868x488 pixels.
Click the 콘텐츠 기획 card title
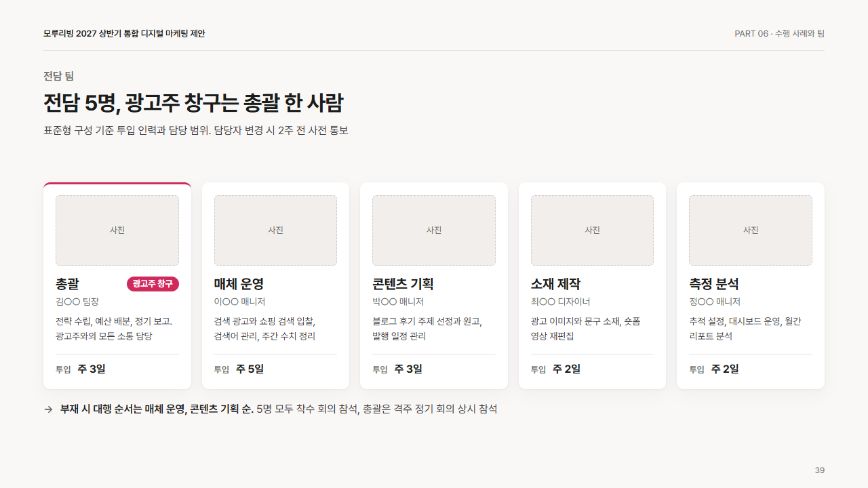(403, 284)
